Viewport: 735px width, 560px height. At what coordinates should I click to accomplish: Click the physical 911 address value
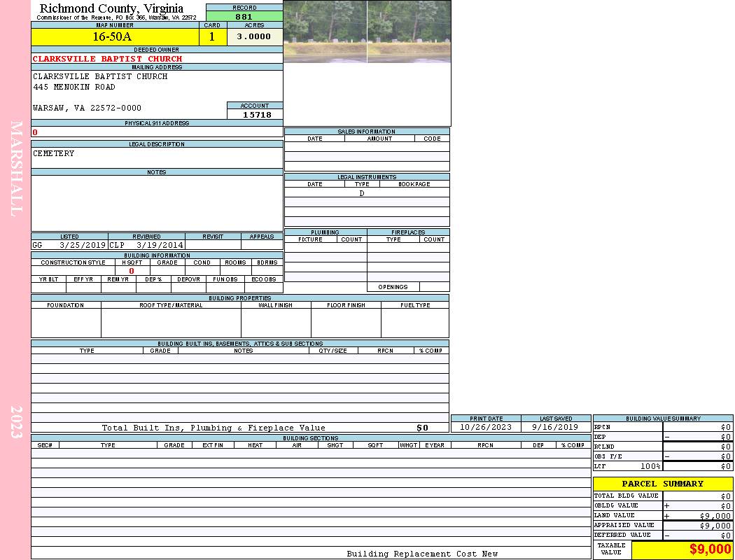point(35,132)
